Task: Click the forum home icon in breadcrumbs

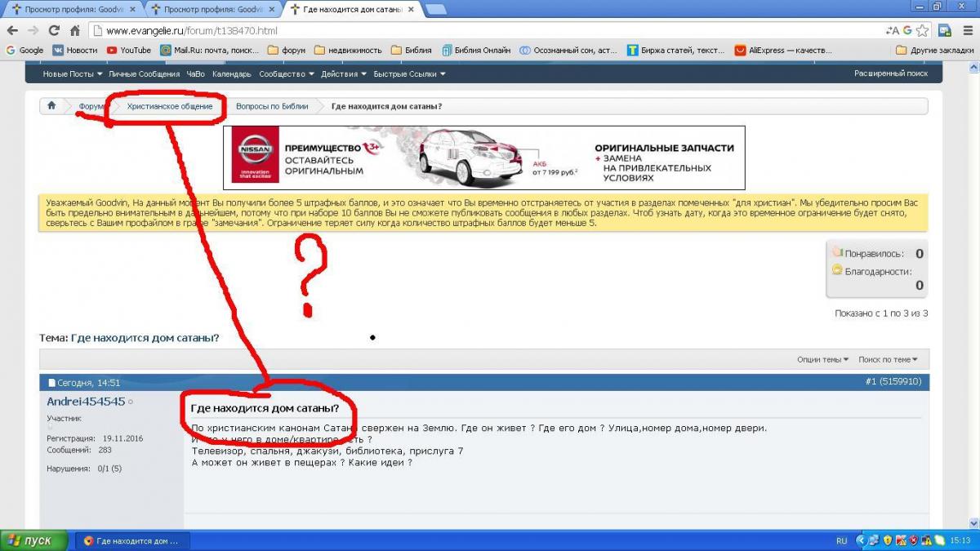Action: point(51,106)
